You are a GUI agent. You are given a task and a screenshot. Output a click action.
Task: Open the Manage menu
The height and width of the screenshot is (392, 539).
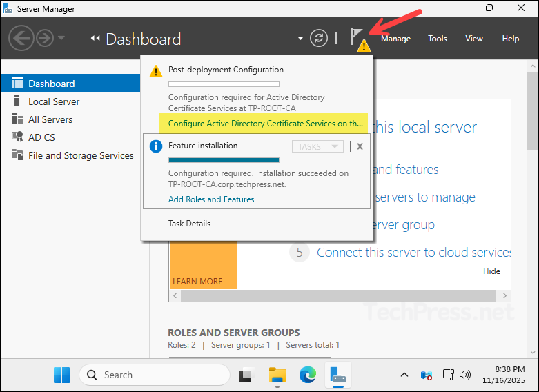click(x=395, y=39)
